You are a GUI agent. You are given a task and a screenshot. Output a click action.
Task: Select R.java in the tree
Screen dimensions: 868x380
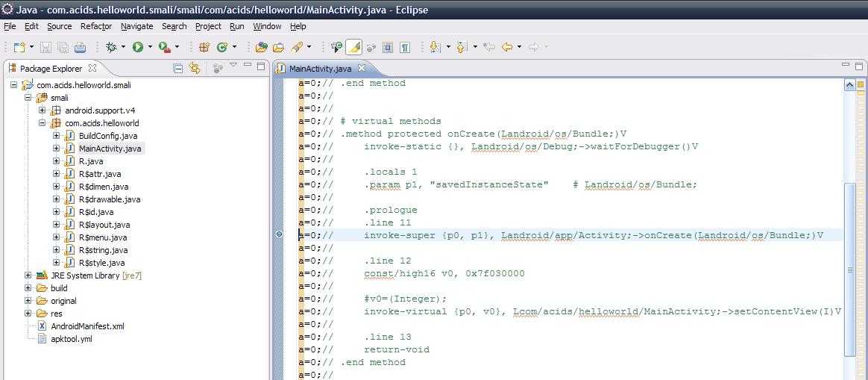click(91, 161)
